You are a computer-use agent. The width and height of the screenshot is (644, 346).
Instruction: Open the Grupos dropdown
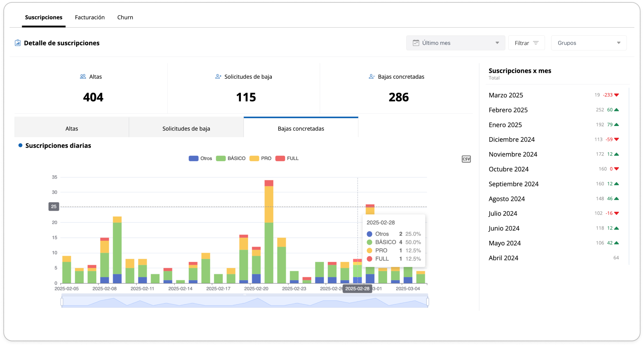(589, 43)
